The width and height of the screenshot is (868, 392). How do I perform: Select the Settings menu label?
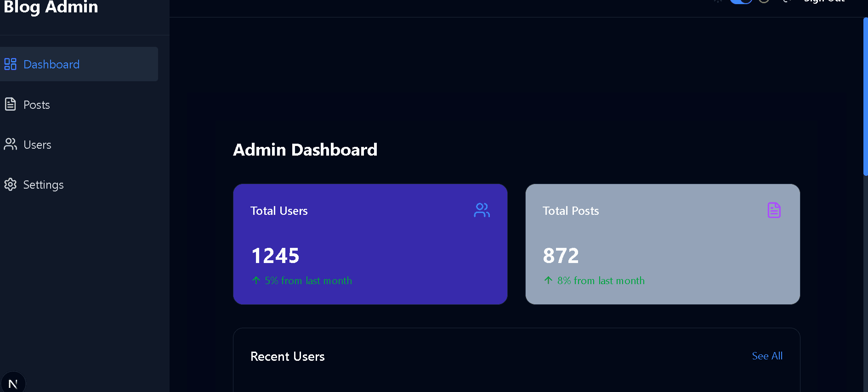pyautogui.click(x=43, y=185)
